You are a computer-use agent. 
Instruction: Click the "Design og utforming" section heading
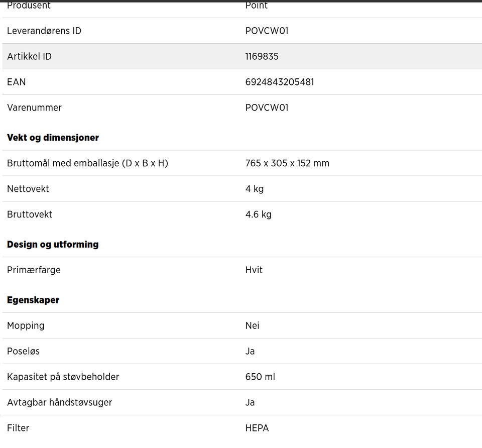pyautogui.click(x=53, y=245)
